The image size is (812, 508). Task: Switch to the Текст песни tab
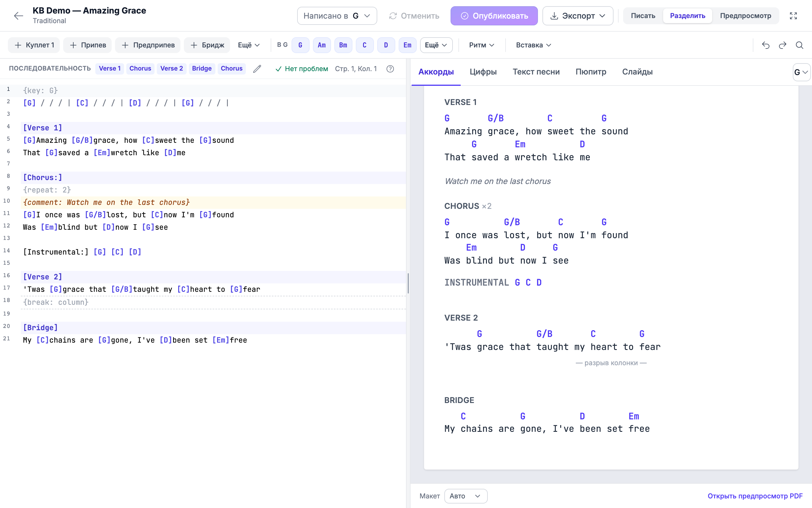[x=536, y=72]
